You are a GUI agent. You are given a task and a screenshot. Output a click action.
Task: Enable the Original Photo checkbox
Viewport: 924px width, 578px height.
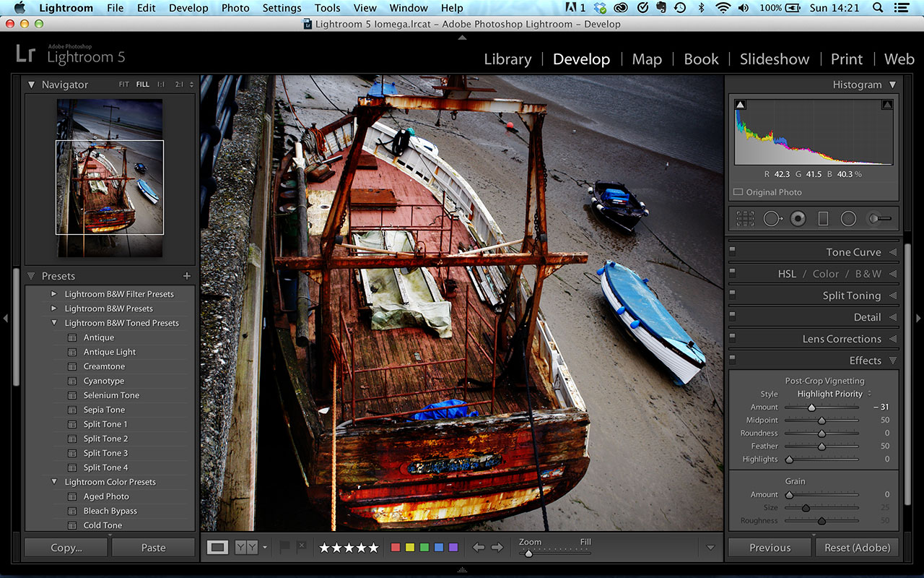tap(738, 192)
